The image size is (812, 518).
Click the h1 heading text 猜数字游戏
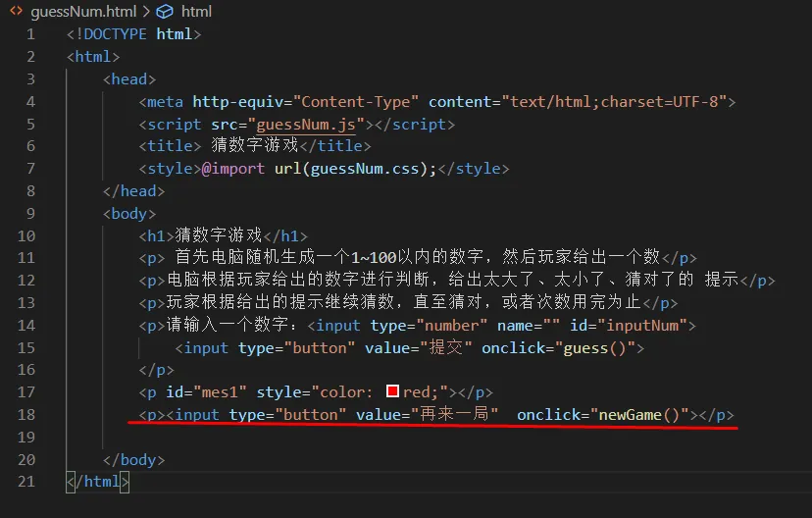[220, 235]
